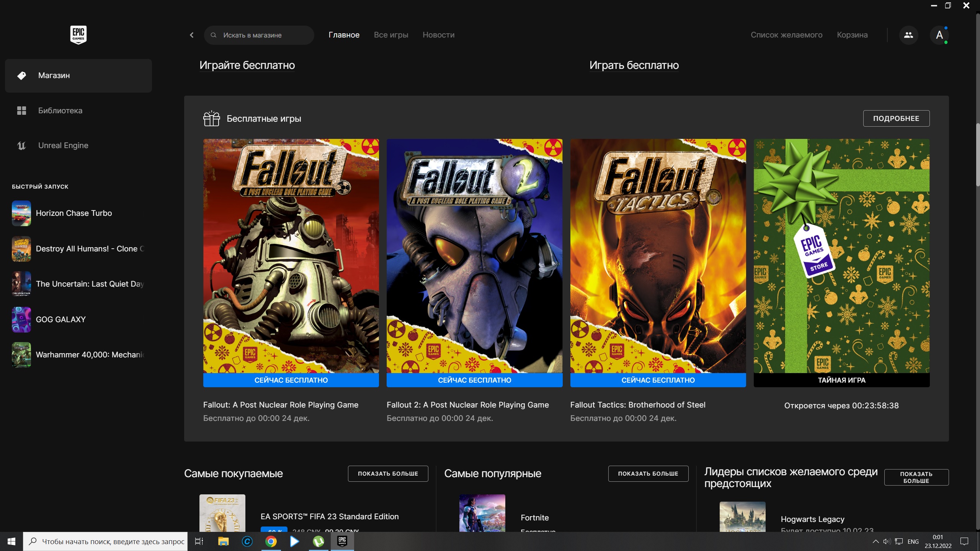The height and width of the screenshot is (551, 980).
Task: Launch Horizon Chase Turbo from quick launch
Action: (x=73, y=213)
